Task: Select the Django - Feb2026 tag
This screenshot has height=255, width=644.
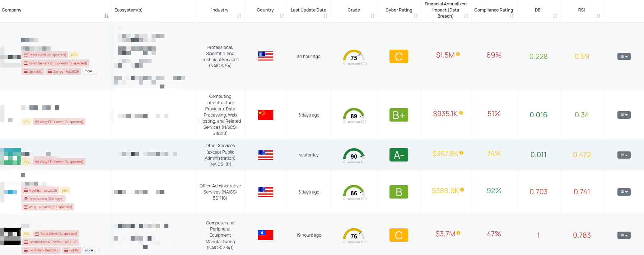Action: (63, 72)
